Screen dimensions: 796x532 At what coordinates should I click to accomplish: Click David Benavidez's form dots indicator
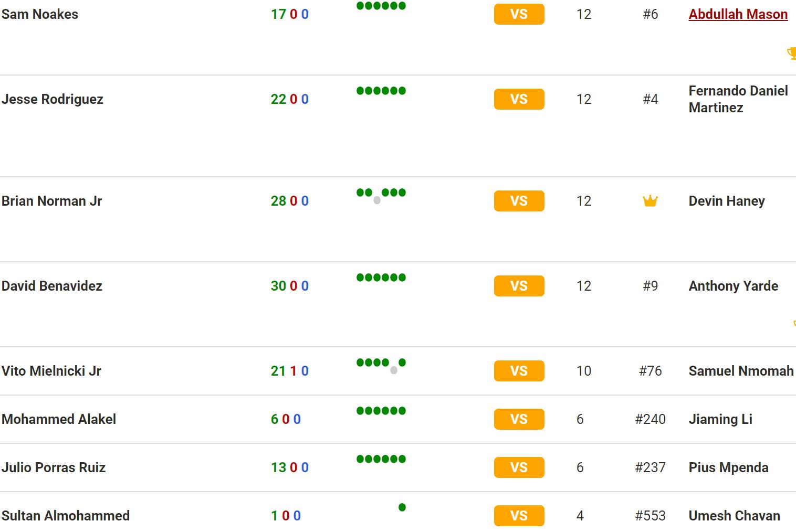(x=381, y=278)
